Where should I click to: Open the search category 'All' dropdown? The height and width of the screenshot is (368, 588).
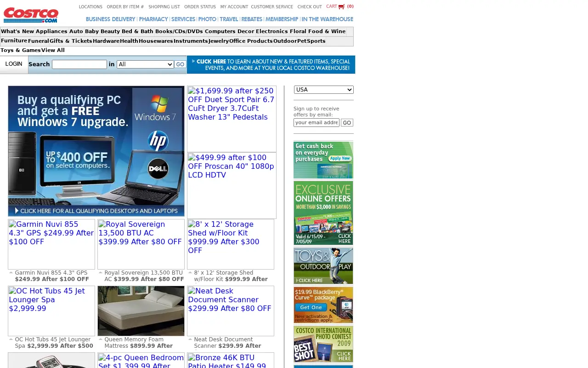coord(145,64)
